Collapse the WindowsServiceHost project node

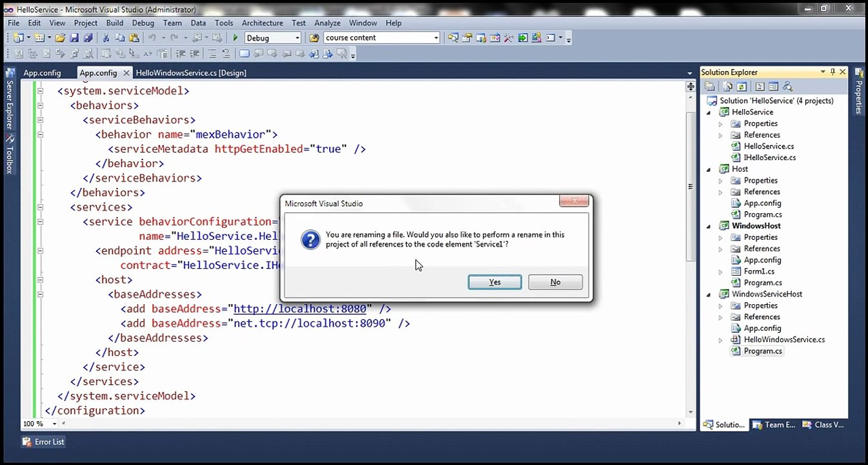[709, 294]
